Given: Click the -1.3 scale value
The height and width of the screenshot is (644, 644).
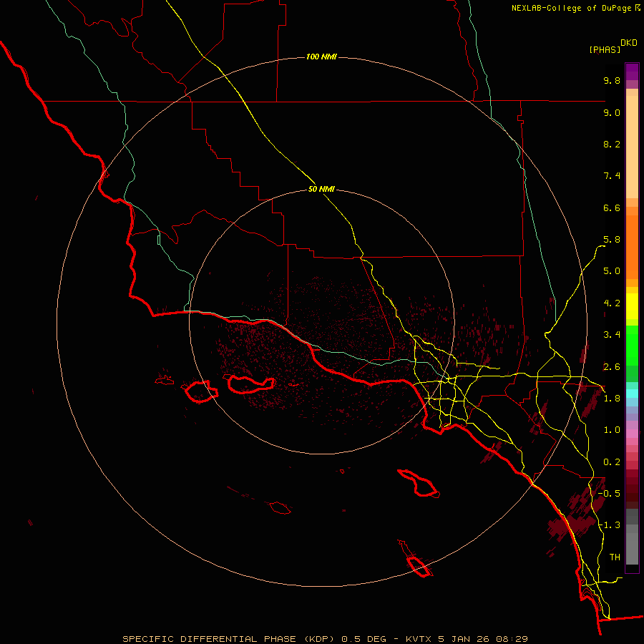Looking at the screenshot, I should click(x=609, y=525).
